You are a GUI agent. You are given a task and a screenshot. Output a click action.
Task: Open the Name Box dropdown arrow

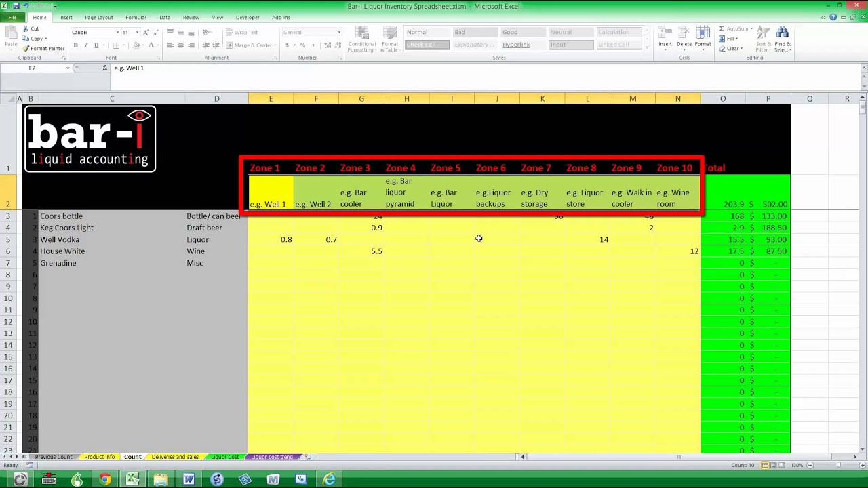pos(67,68)
